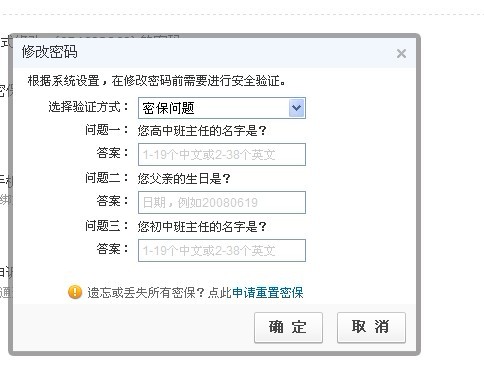Click the orange warning exclamation icon

coord(75,292)
